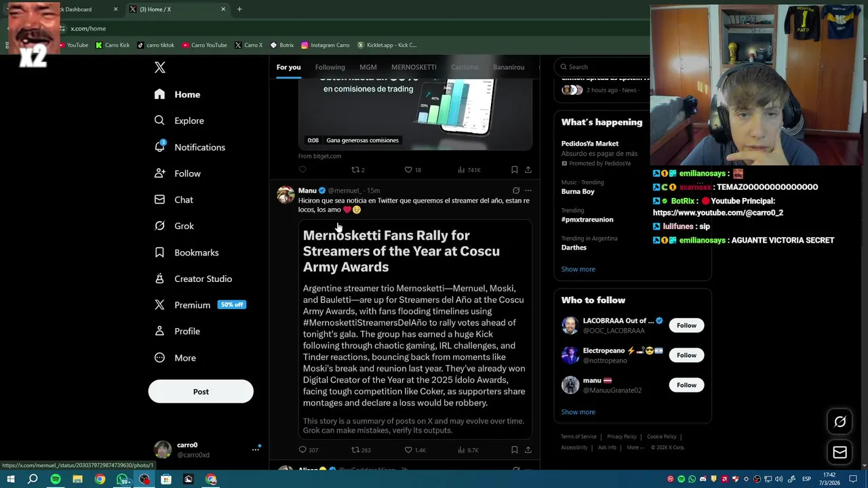This screenshot has width=868, height=488.
Task: Open more options on Manu's post
Action: 528,190
